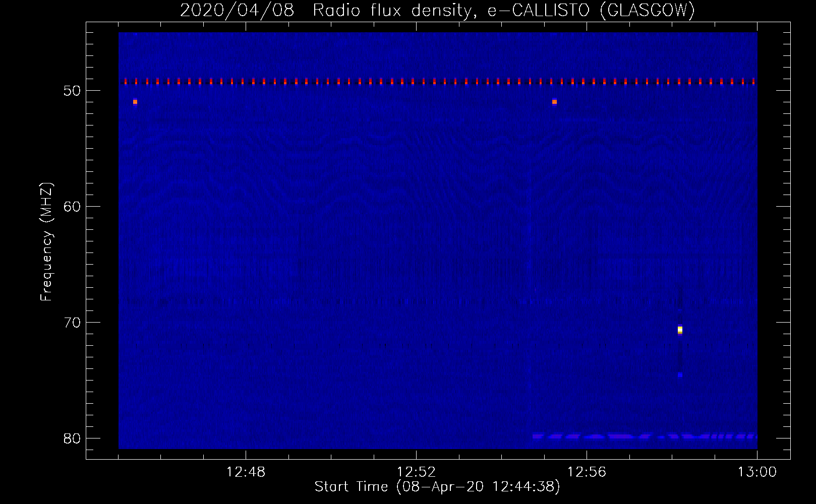Click the 'Frequency (MHZ)' axis label
The image size is (816, 504).
click(46, 242)
